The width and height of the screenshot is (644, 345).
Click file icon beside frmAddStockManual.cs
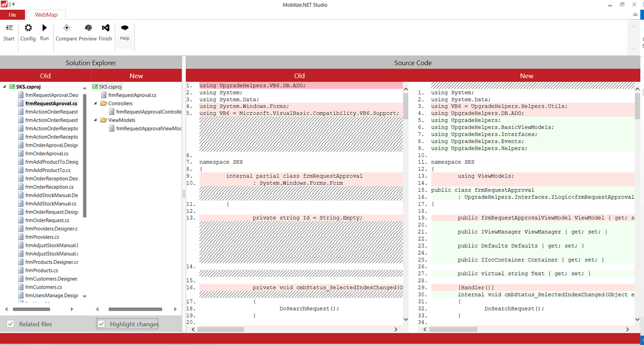click(x=20, y=204)
